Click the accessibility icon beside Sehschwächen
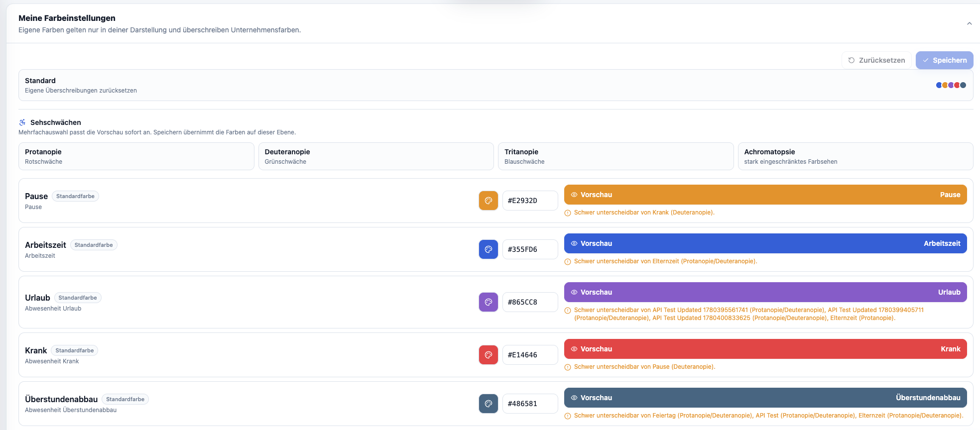The width and height of the screenshot is (980, 430). coord(22,122)
